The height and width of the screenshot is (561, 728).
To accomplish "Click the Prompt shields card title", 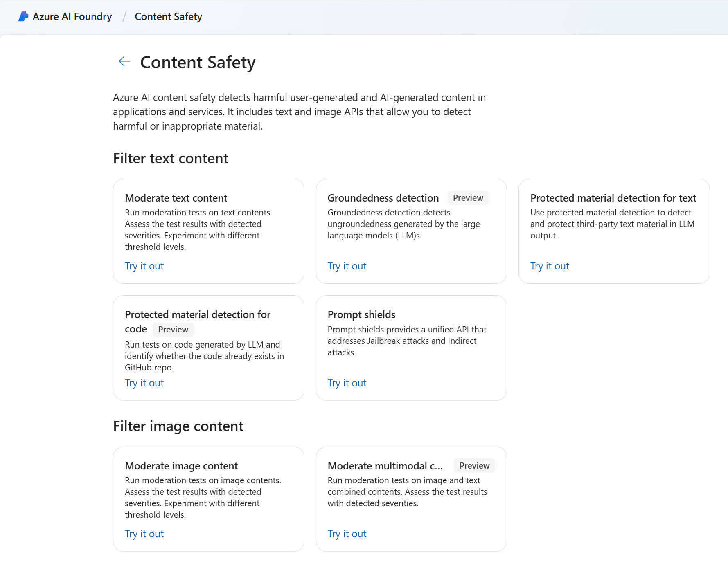I will pos(361,314).
